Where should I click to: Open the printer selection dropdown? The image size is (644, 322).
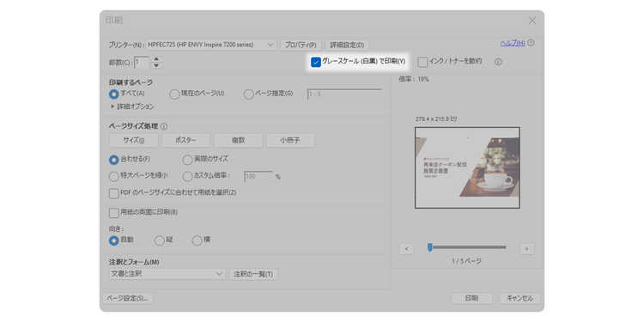coord(211,45)
